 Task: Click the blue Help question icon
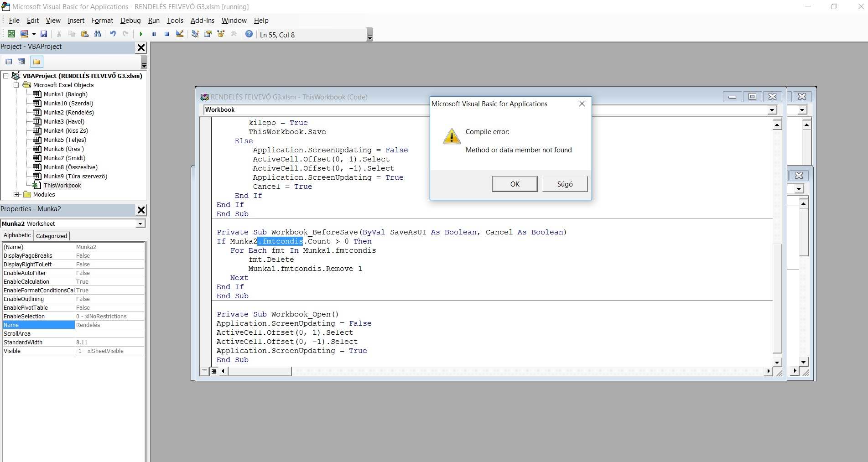tap(249, 34)
